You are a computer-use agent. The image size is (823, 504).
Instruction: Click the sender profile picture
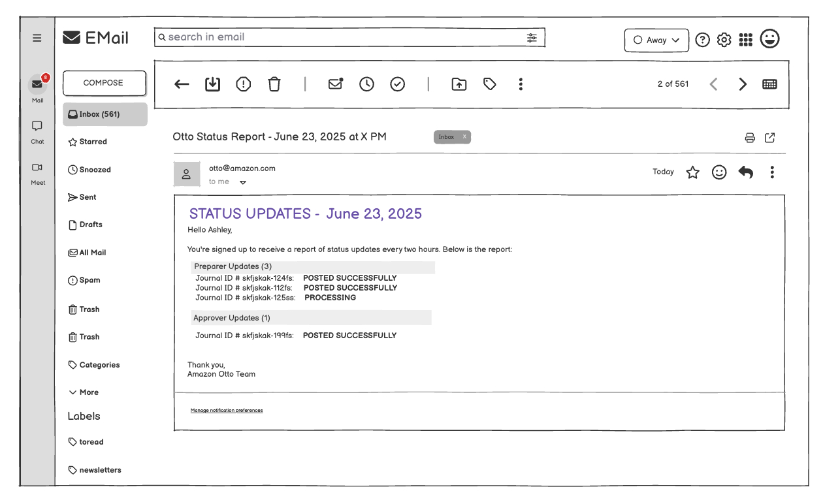187,174
